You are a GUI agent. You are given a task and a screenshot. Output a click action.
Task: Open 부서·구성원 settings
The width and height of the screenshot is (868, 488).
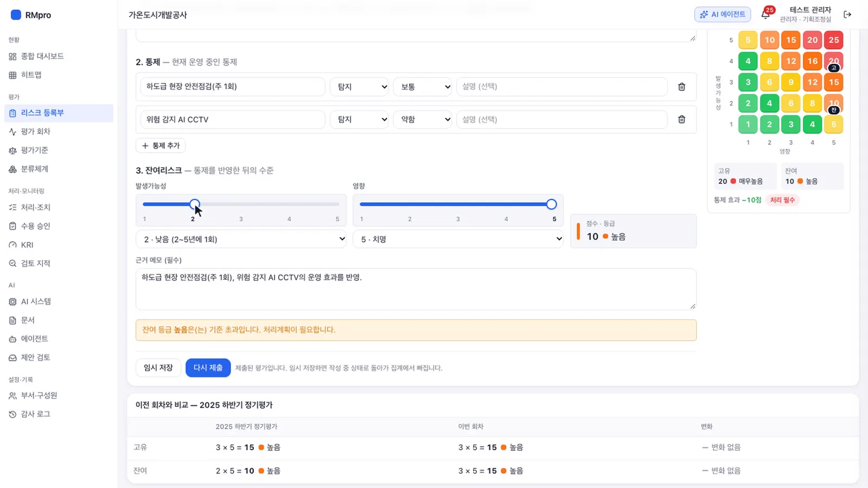pyautogui.click(x=59, y=395)
